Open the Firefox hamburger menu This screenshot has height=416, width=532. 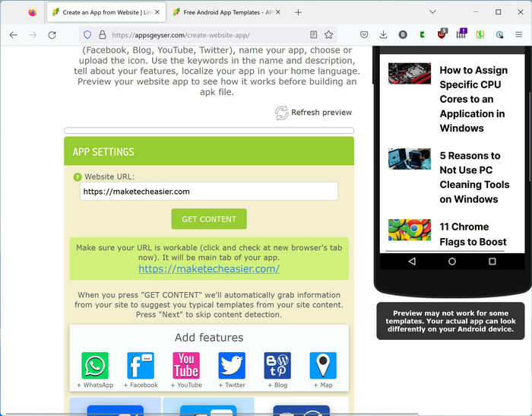(518, 35)
